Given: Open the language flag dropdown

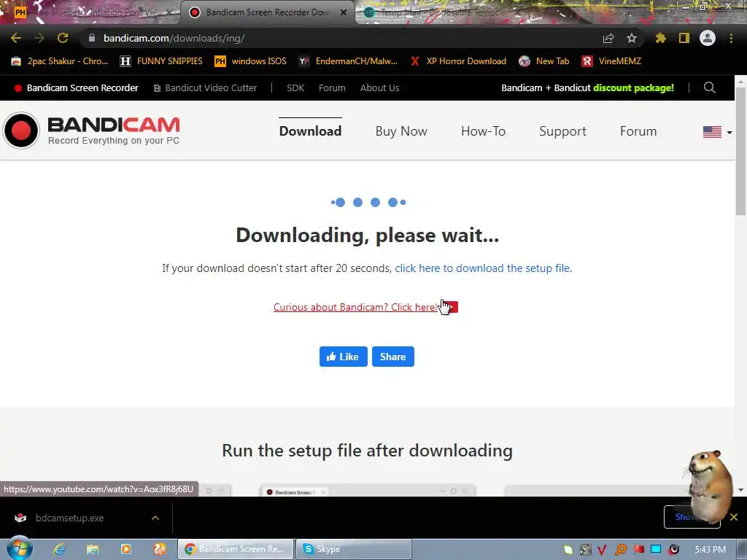Looking at the screenshot, I should tap(718, 132).
